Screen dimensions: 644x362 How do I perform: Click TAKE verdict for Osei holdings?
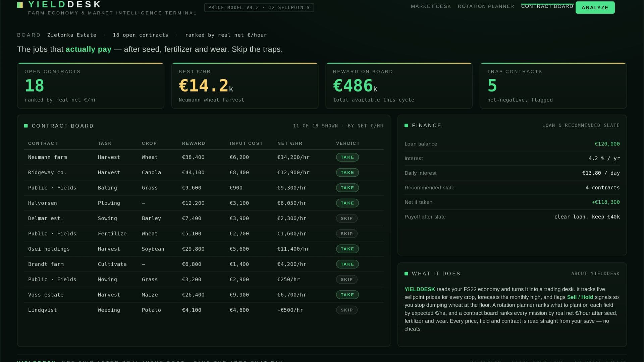[347, 249]
